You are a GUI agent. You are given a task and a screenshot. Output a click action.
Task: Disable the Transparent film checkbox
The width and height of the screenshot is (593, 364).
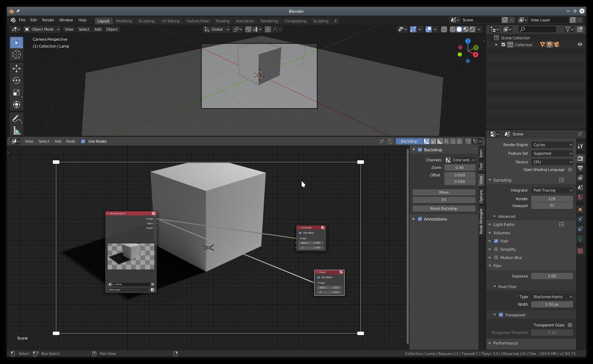[x=501, y=315]
